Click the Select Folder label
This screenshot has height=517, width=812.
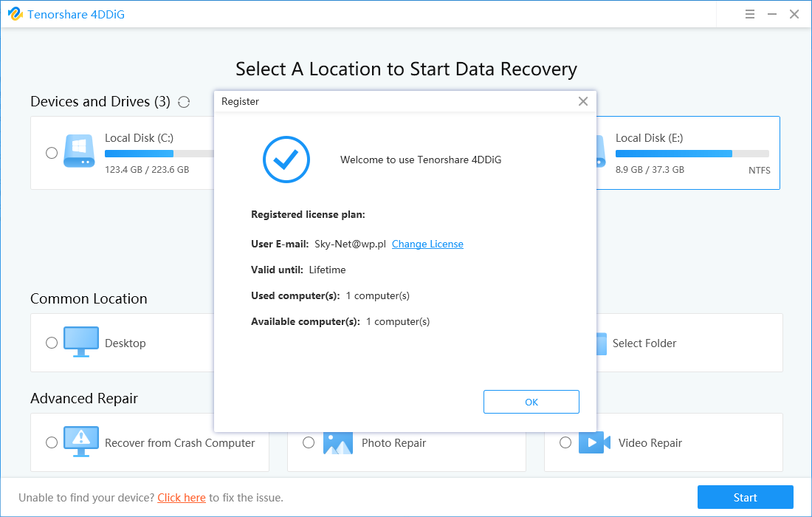pyautogui.click(x=644, y=343)
